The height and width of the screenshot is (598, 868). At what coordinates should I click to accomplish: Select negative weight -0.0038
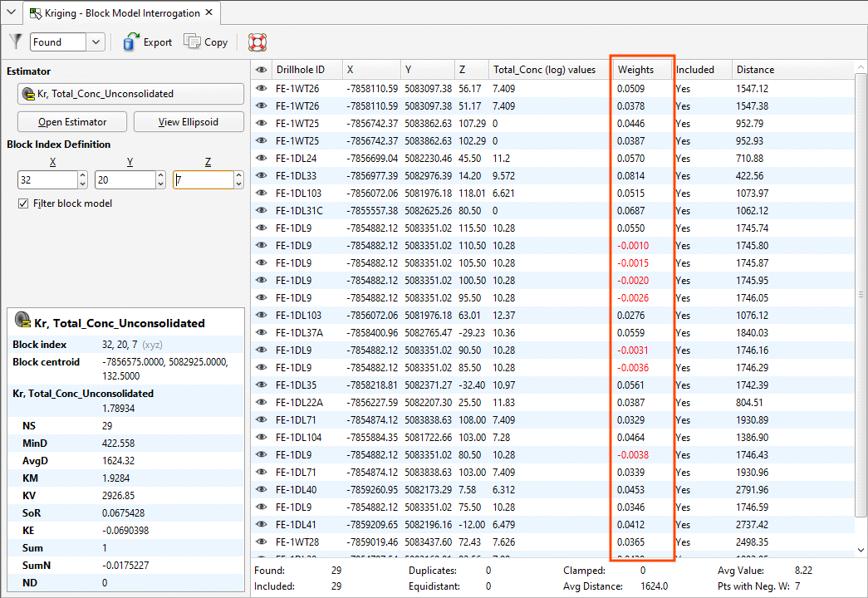[633, 454]
